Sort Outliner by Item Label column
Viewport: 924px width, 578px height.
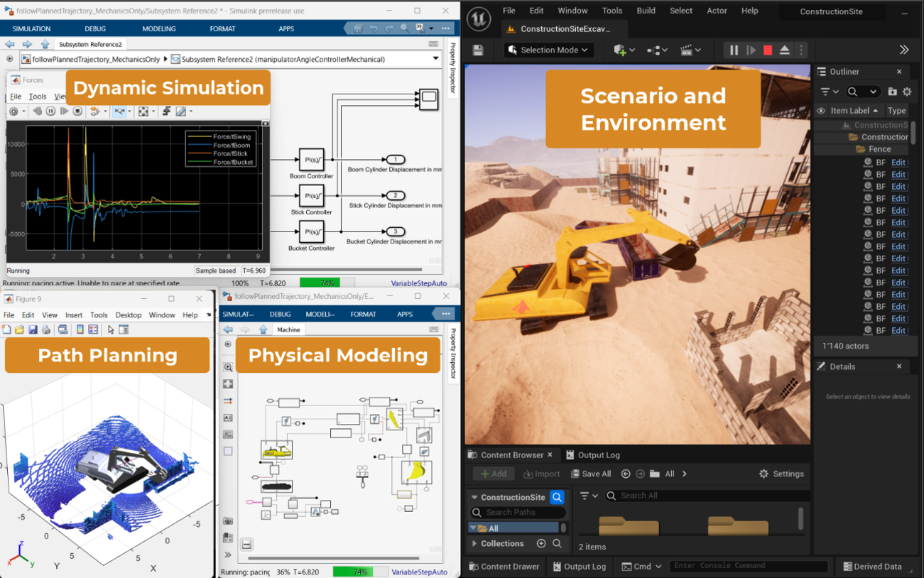point(854,111)
